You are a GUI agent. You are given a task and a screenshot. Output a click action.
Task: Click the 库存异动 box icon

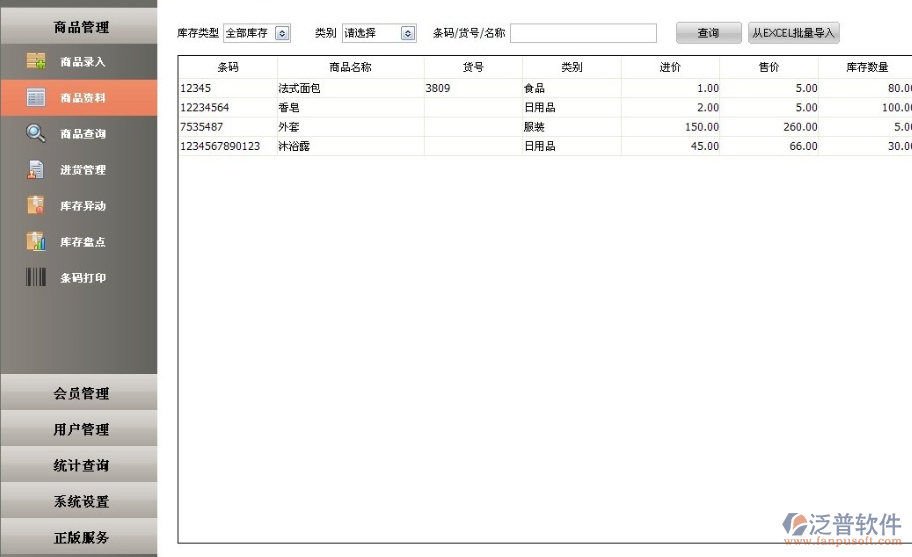(35, 205)
